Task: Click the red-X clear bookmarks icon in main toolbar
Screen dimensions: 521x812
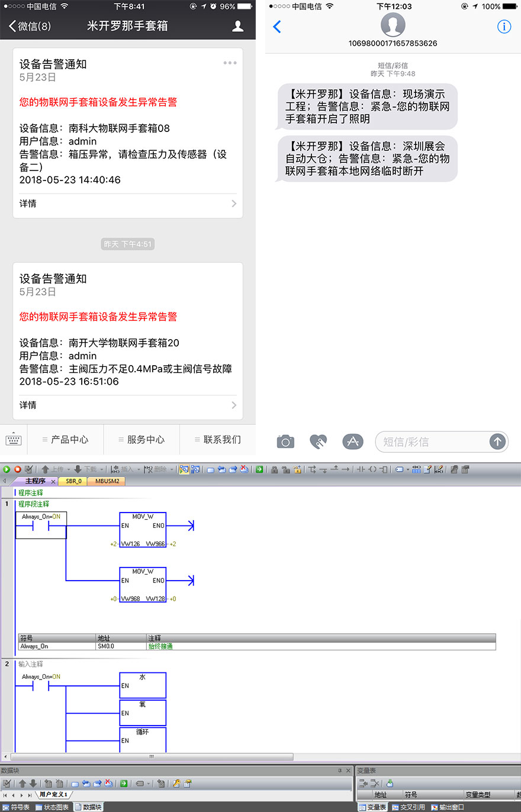Action: (x=244, y=469)
